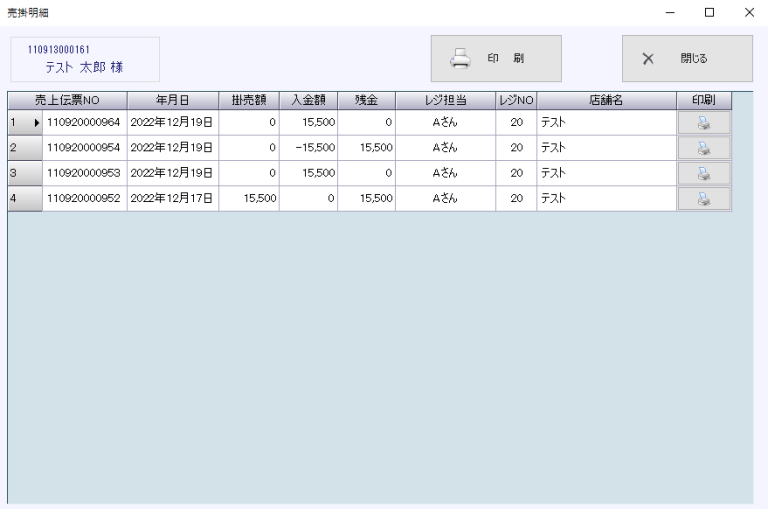Print slip 110920000952 using its row printer icon
768x509 pixels.
704,199
